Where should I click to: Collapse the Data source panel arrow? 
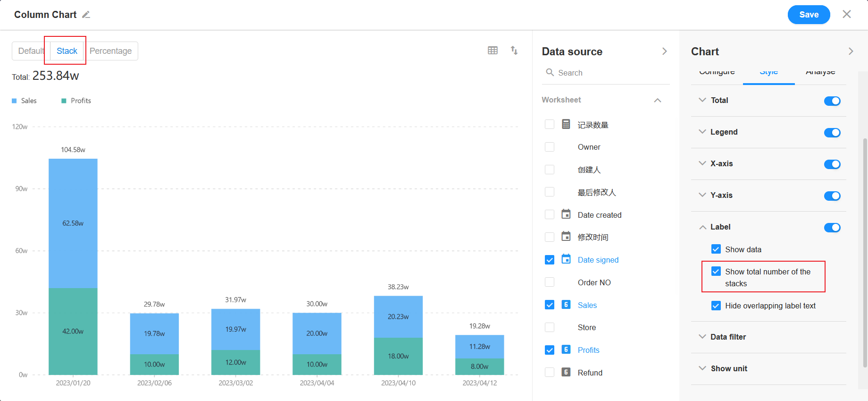pos(664,51)
